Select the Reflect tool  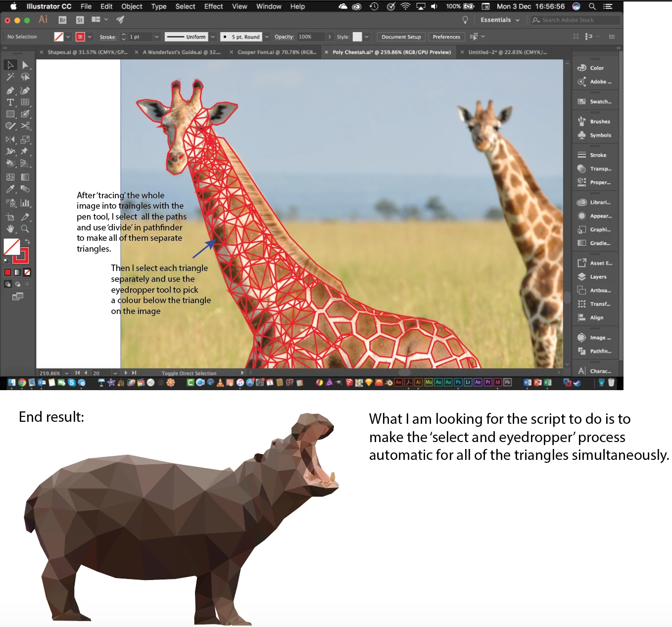[x=10, y=139]
